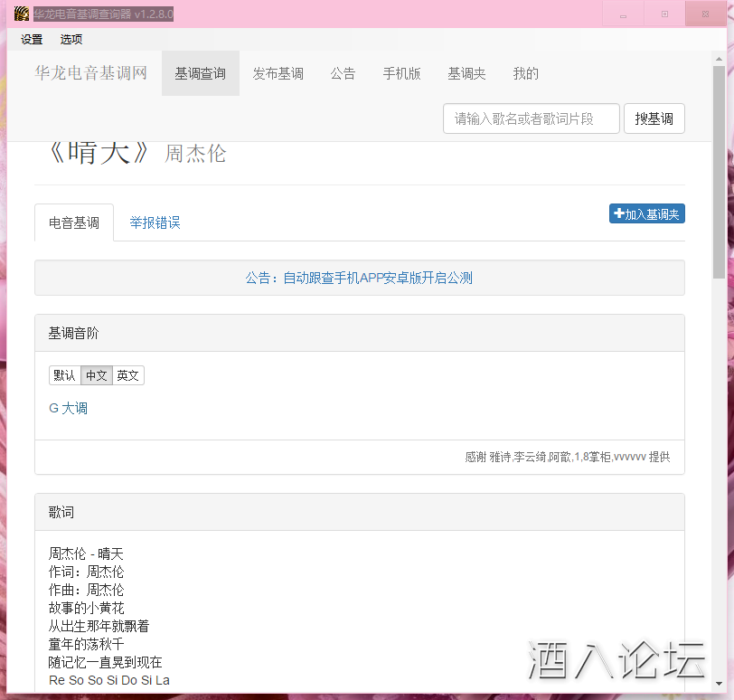
Task: Open the 我的 navigation item
Action: point(526,73)
